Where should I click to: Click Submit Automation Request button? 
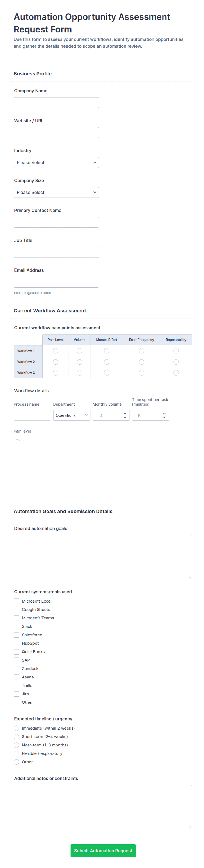103,850
